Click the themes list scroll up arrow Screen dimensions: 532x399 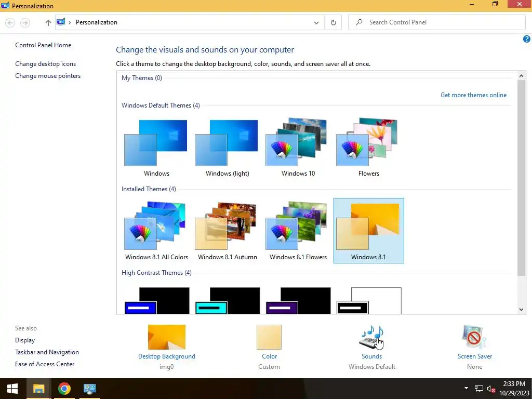click(522, 76)
